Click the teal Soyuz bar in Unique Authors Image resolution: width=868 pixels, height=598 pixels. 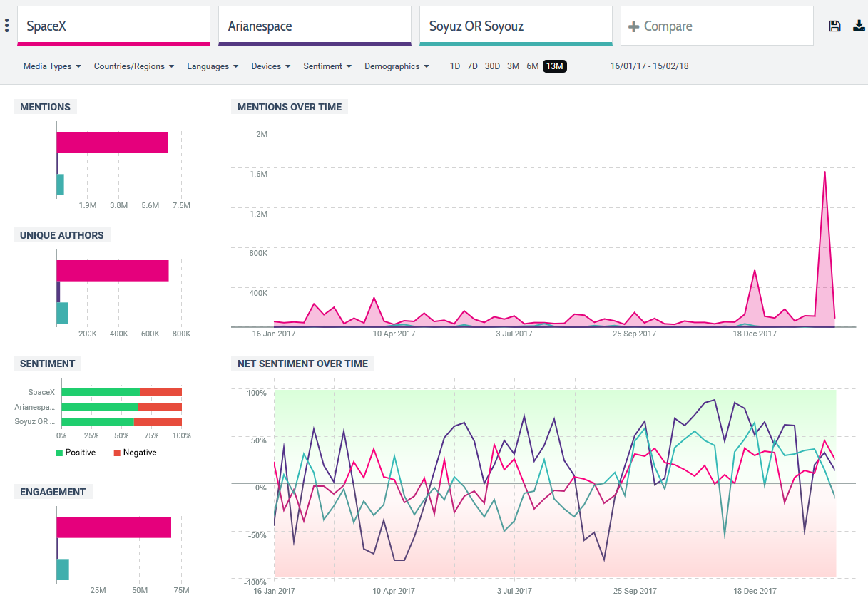(63, 313)
